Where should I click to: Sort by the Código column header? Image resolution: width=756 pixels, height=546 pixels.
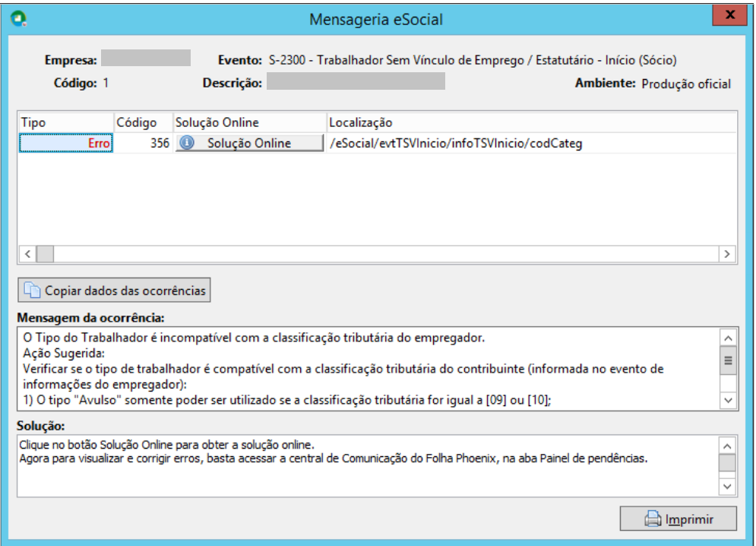click(x=143, y=122)
